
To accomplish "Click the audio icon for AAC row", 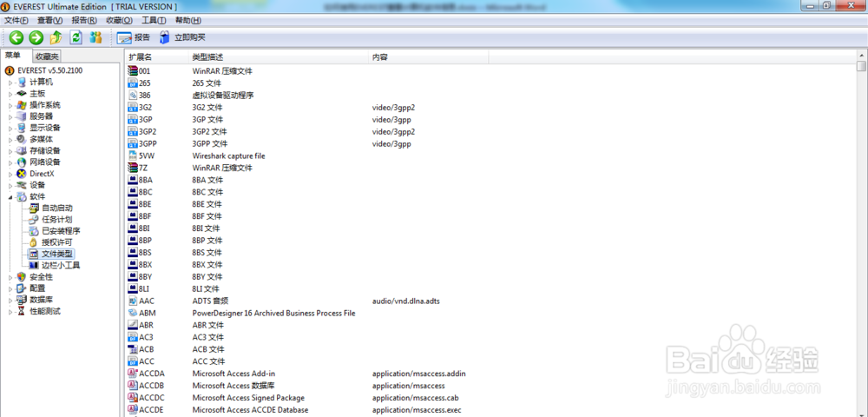I will click(x=133, y=301).
